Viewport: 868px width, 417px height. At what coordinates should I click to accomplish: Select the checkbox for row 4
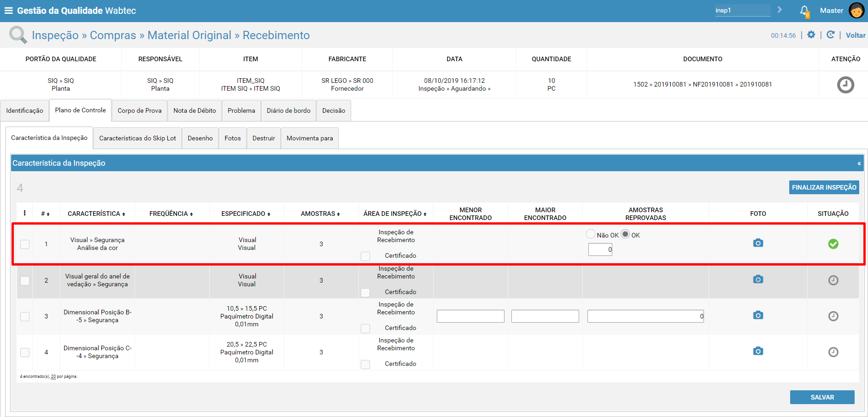(x=25, y=353)
